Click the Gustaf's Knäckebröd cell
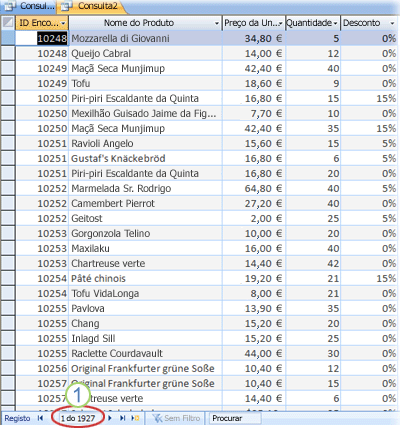Screen dimensions: 400x428 [x=145, y=158]
